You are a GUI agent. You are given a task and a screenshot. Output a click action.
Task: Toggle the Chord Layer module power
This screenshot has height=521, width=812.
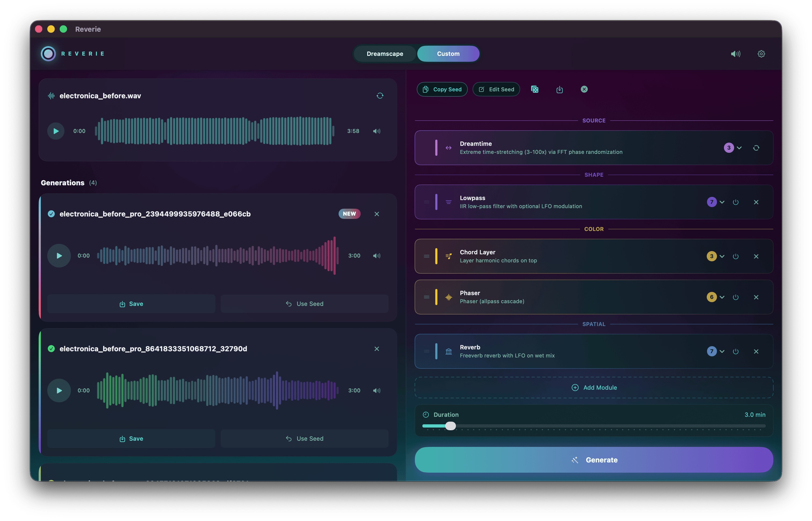735,256
